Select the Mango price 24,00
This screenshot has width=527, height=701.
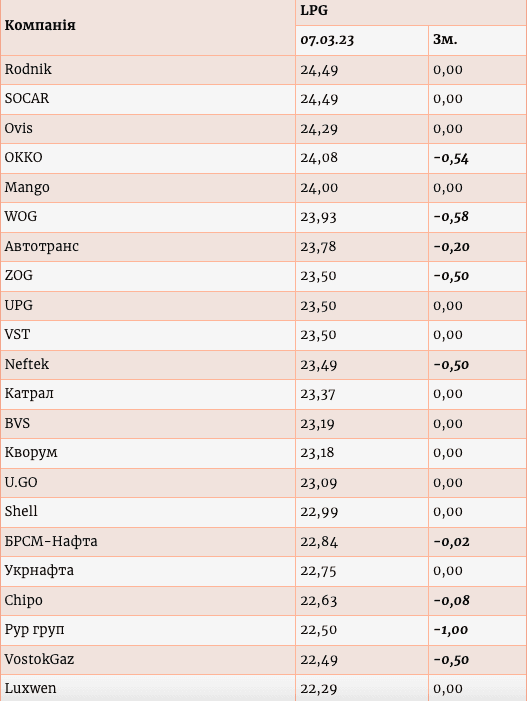(319, 188)
